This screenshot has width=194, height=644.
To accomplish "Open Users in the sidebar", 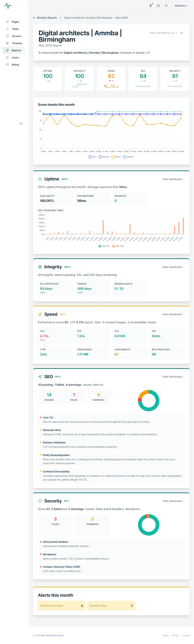I will click(14, 57).
